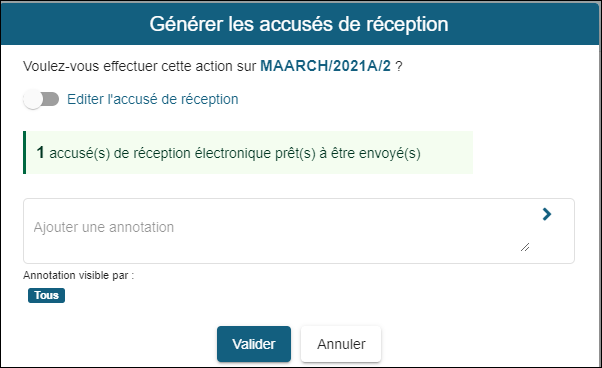The height and width of the screenshot is (368, 602).
Task: Select the Tous visibility chip
Action: [46, 295]
